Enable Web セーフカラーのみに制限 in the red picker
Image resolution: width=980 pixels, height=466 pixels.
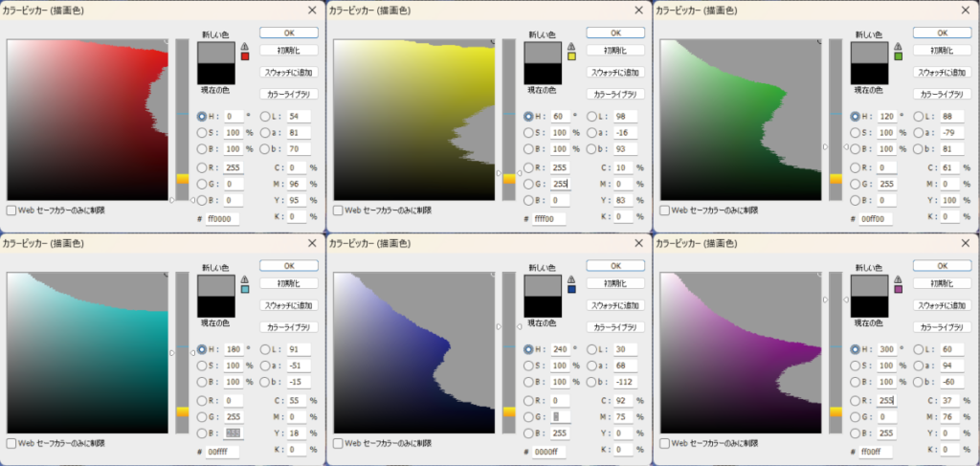point(11,210)
